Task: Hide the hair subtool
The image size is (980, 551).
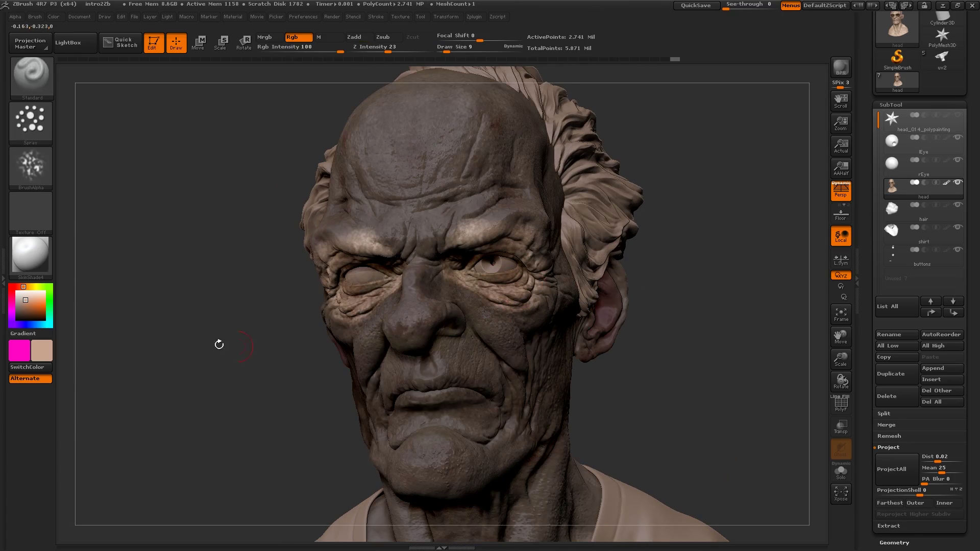Action: tap(958, 205)
